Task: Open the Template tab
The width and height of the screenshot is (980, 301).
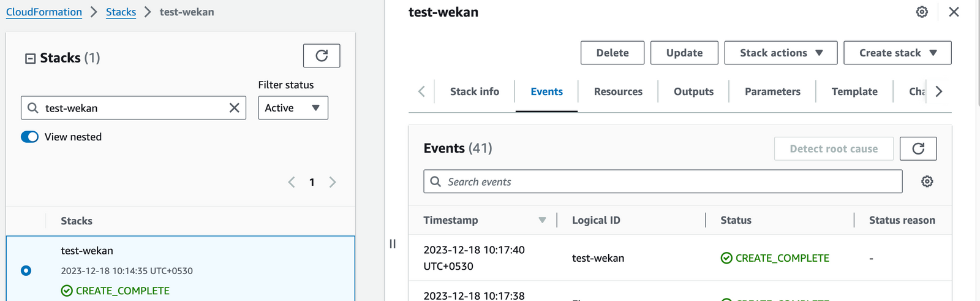Action: [x=854, y=91]
